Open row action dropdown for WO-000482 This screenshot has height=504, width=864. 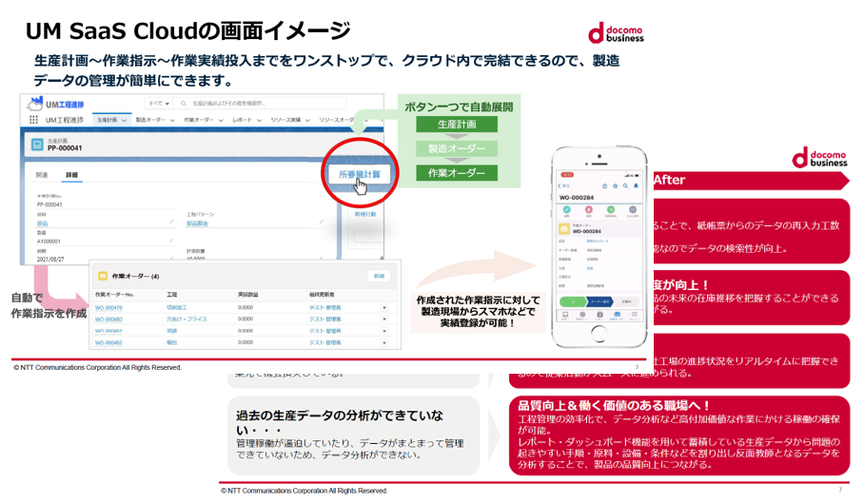click(x=384, y=342)
